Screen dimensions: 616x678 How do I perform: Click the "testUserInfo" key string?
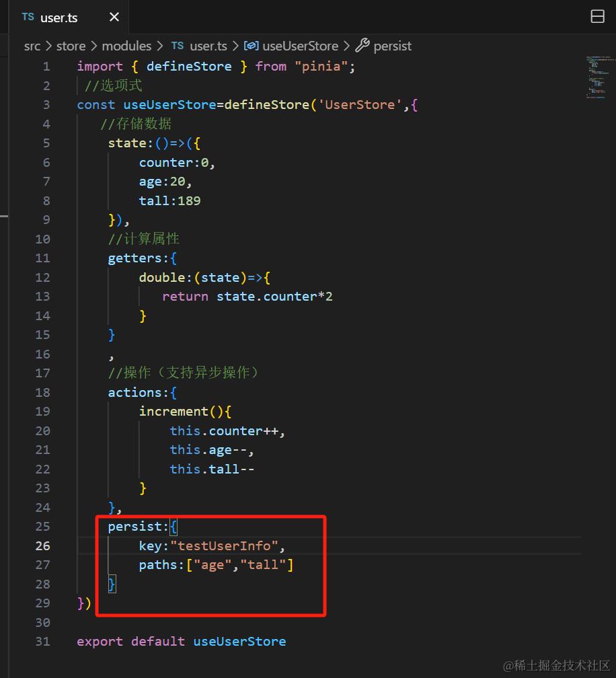pyautogui.click(x=225, y=545)
